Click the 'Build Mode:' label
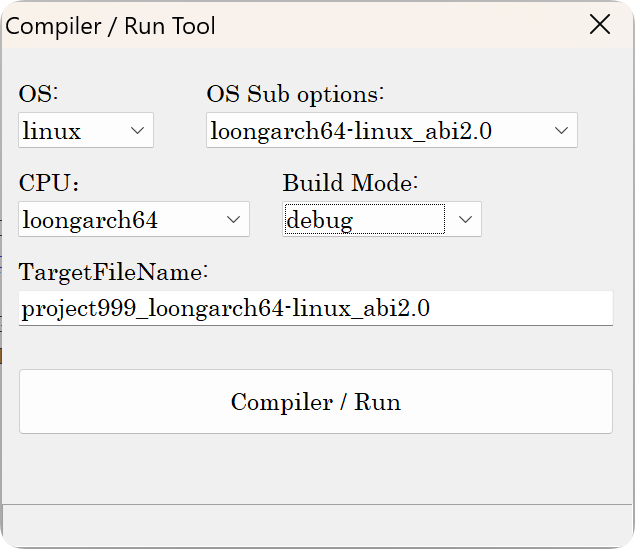This screenshot has height=549, width=635. (x=350, y=183)
